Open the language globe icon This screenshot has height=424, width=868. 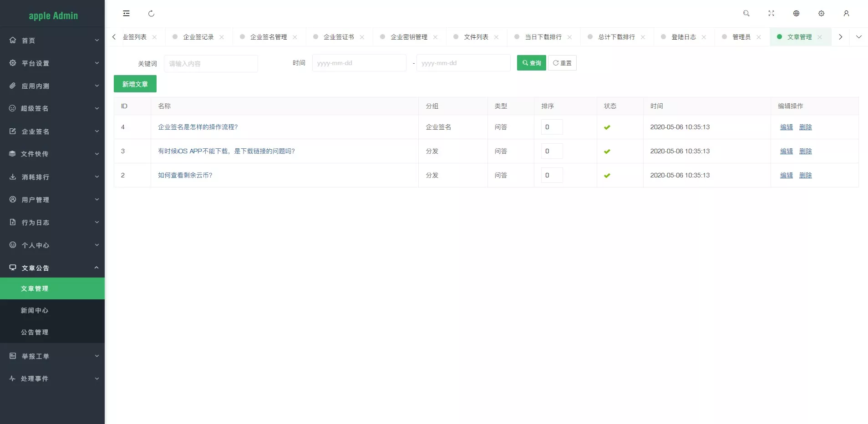tap(796, 13)
